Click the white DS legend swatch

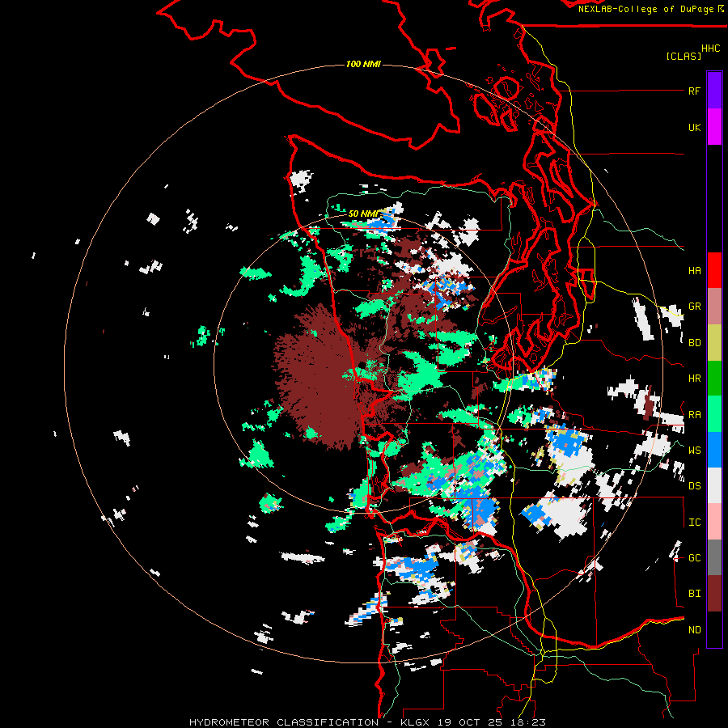pos(714,485)
